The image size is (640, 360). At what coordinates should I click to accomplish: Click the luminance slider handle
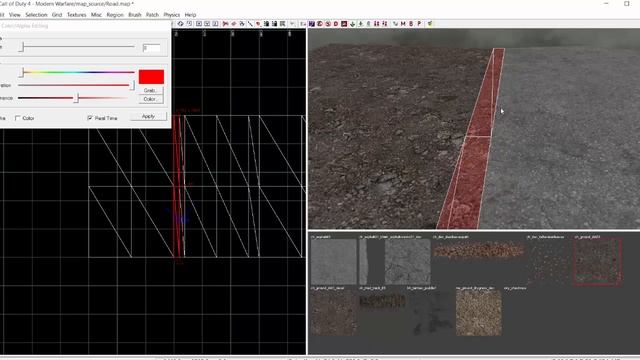(76, 98)
